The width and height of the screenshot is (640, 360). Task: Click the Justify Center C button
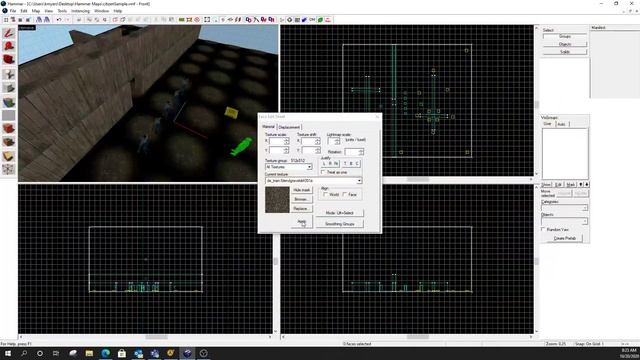pos(357,163)
